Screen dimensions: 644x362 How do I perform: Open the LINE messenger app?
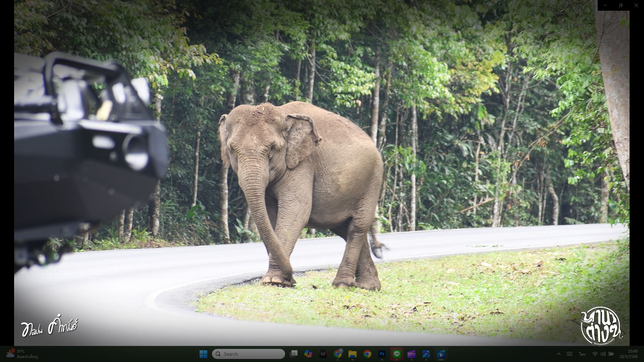[397, 354]
